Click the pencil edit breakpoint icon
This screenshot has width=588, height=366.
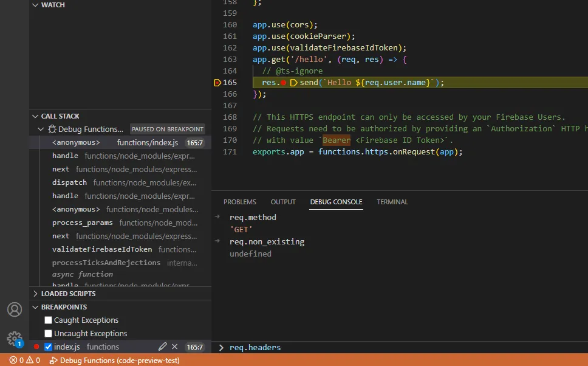162,347
